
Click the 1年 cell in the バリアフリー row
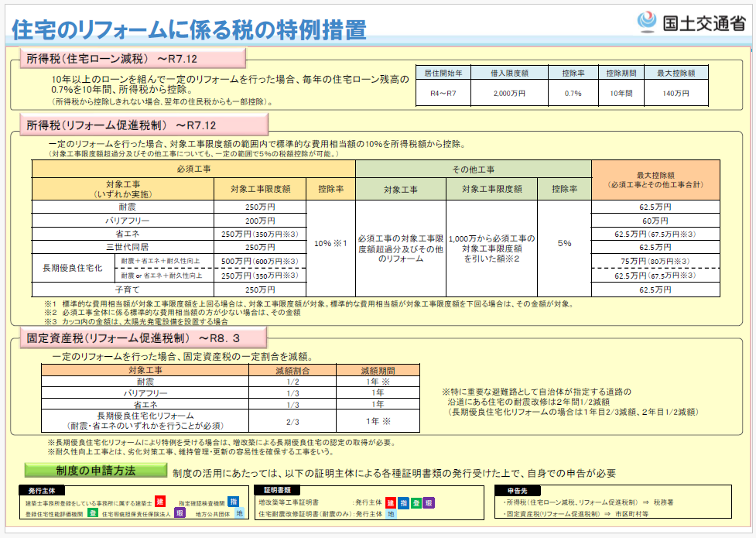378,392
